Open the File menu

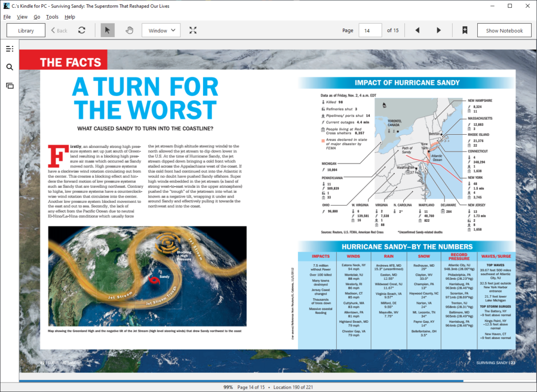coord(7,17)
